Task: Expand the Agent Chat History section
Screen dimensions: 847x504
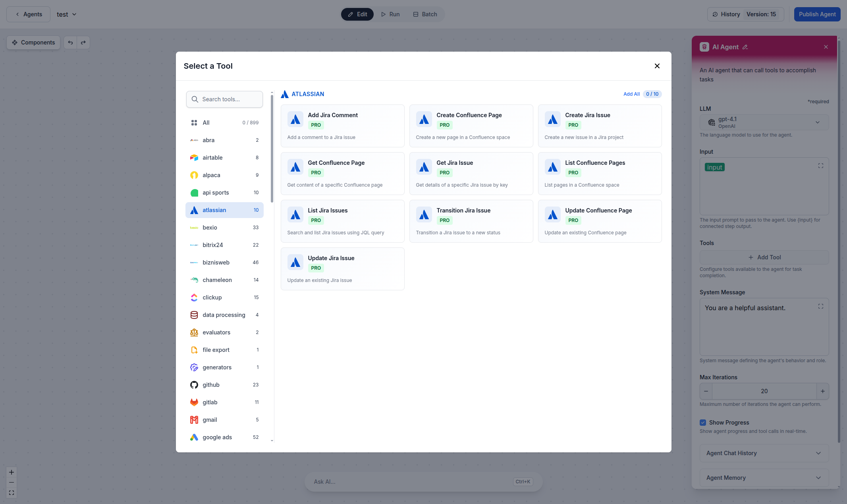Action: click(x=818, y=453)
